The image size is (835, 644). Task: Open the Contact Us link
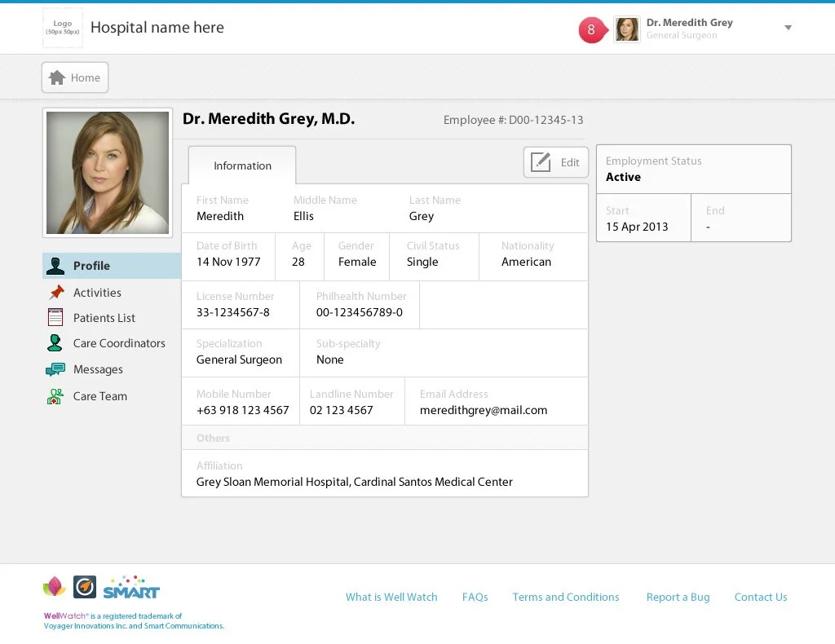(x=761, y=598)
